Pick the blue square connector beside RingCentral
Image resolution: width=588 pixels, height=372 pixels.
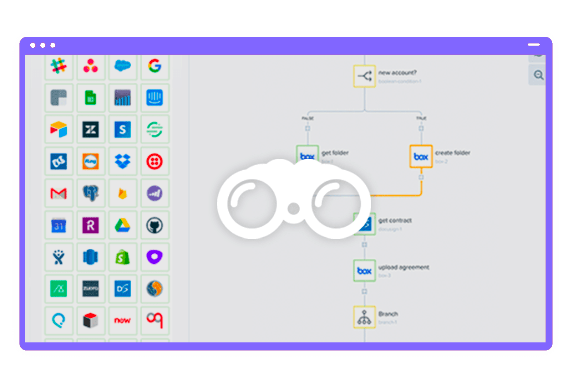59,161
